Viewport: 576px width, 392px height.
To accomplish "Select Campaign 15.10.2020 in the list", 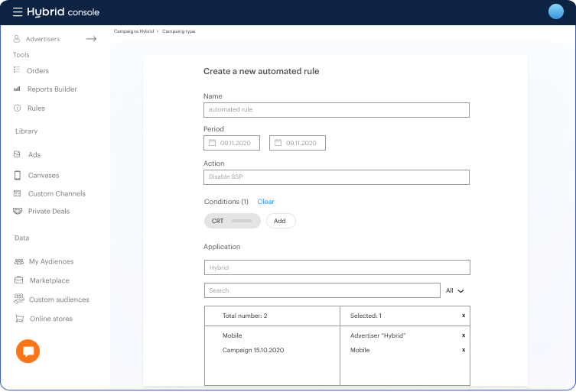I will [253, 351].
